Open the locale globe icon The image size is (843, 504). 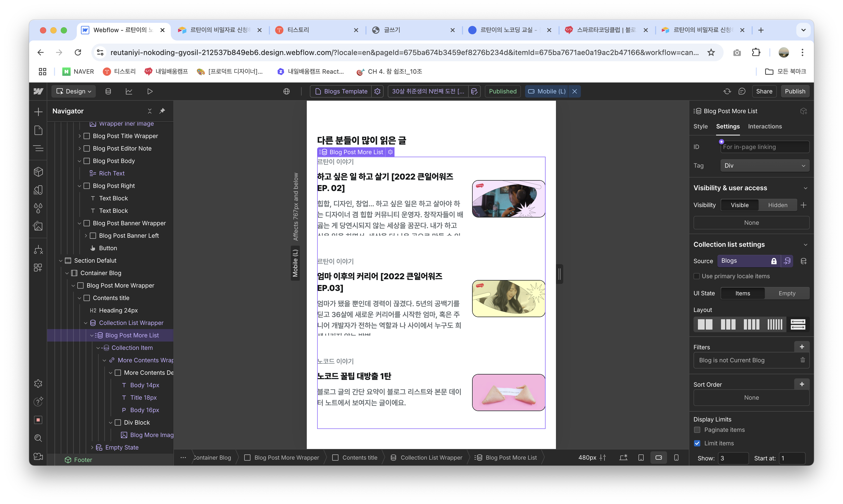287,91
